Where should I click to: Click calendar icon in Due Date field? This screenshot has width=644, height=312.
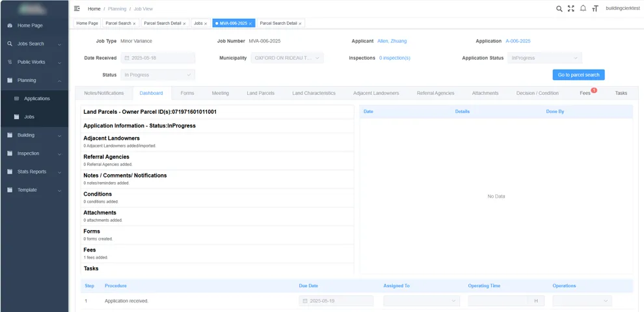(304, 301)
